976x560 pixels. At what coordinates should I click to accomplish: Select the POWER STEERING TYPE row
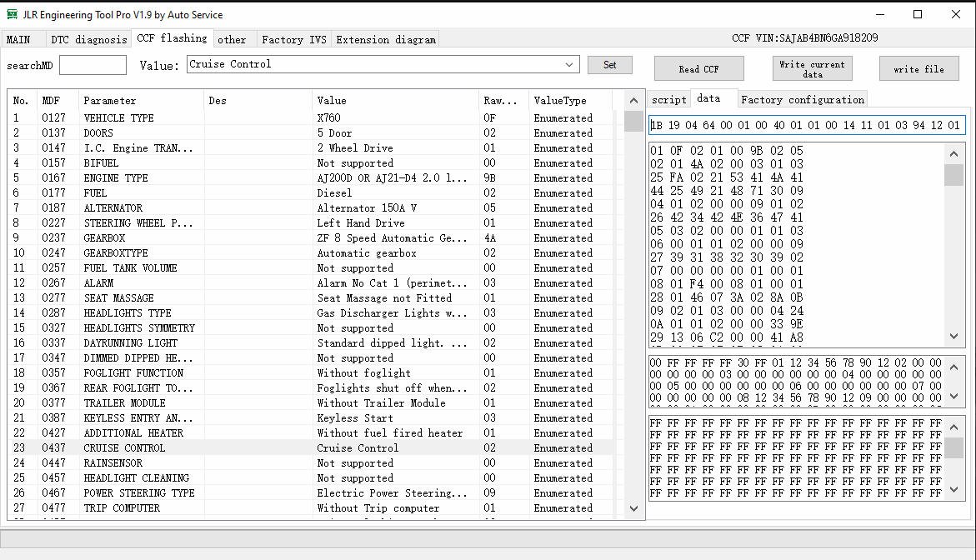(x=311, y=492)
